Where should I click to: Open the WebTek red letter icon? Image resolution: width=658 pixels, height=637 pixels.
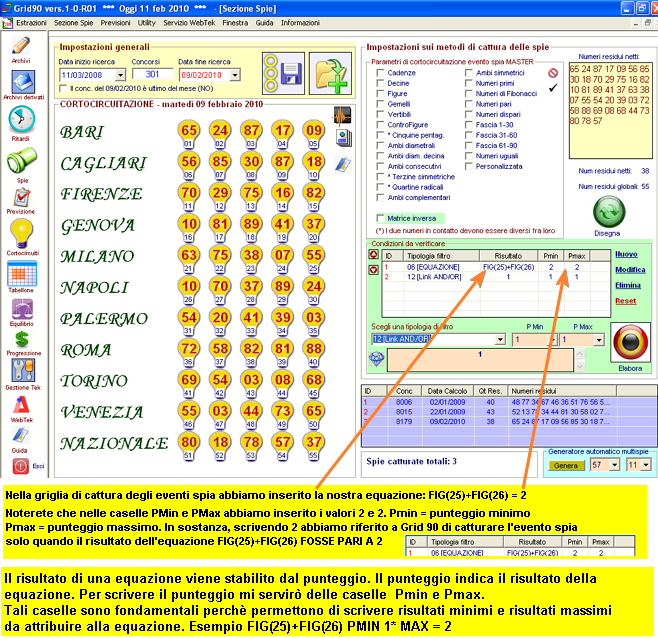pos(21,405)
